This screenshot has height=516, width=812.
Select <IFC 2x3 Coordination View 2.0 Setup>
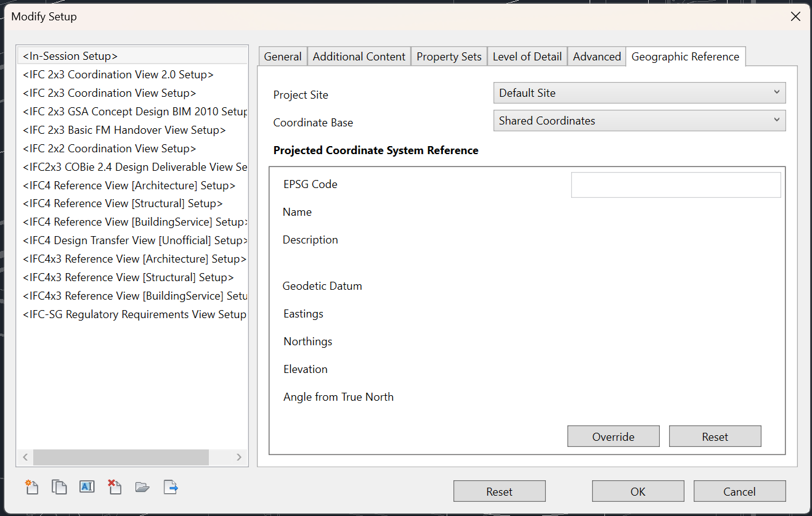132,75
